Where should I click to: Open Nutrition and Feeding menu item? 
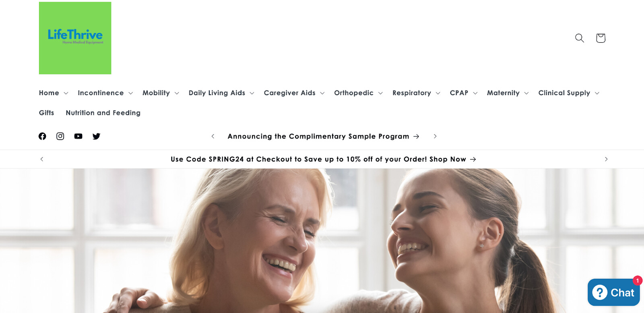click(x=103, y=113)
